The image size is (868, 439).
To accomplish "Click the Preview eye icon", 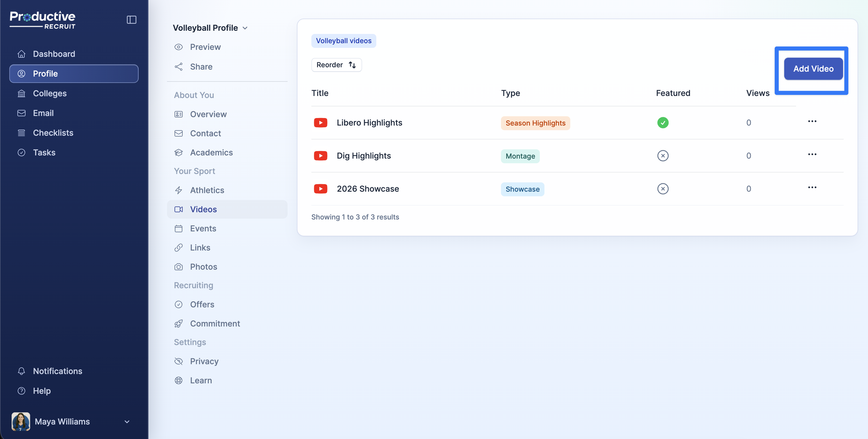I will tap(179, 47).
